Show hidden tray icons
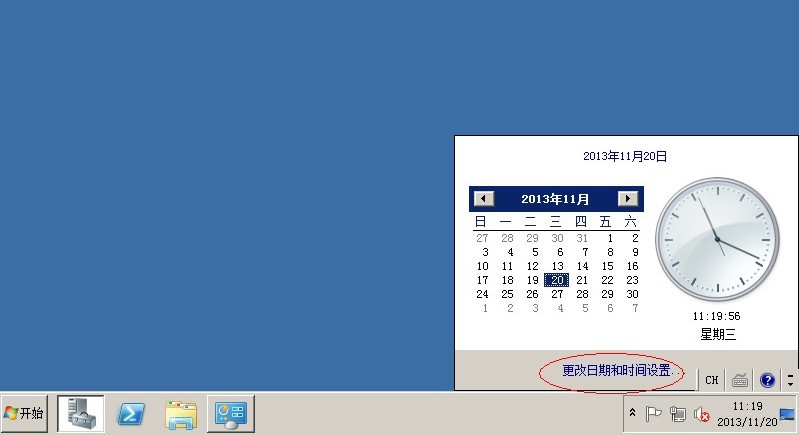Viewport: 799px width, 435px height. [x=632, y=413]
